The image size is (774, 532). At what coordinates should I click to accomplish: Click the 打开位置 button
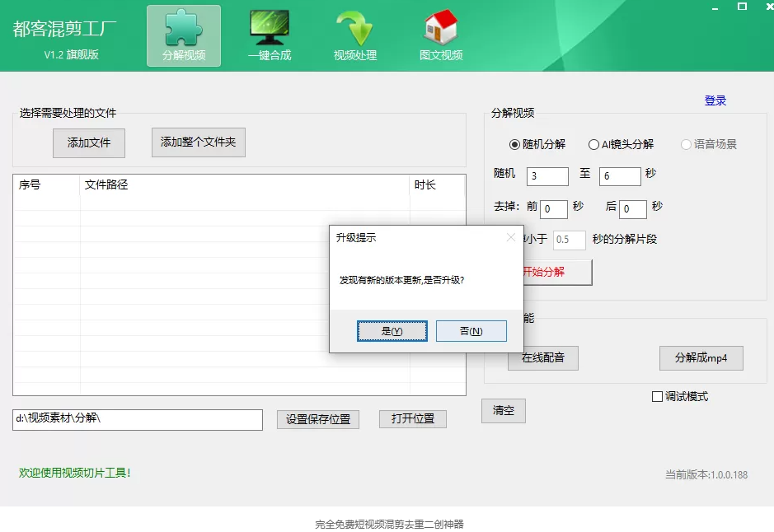[413, 419]
